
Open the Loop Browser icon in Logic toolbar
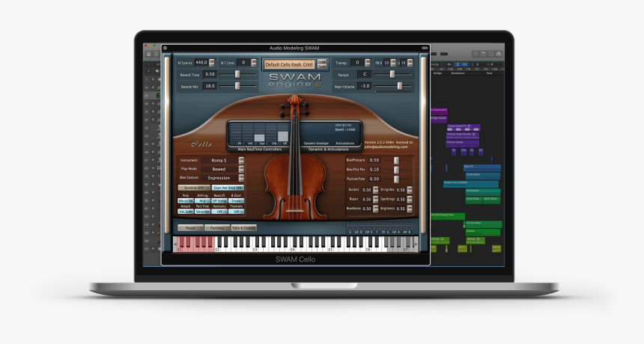[x=491, y=54]
